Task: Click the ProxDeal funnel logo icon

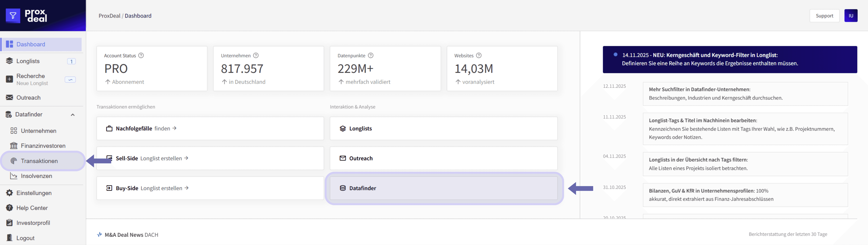Action: click(x=13, y=15)
